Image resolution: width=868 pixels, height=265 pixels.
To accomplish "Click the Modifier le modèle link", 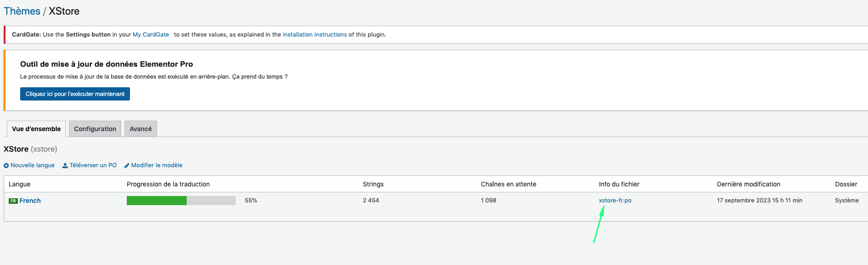I will point(157,165).
